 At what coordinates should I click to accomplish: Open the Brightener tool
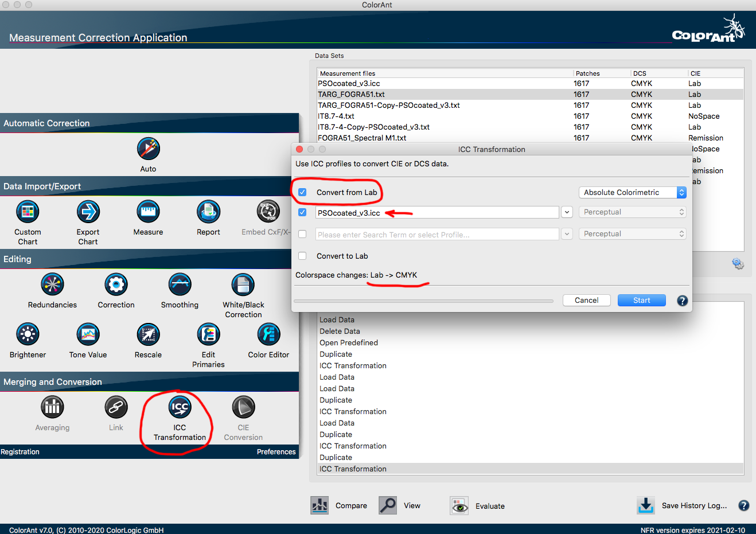click(28, 334)
